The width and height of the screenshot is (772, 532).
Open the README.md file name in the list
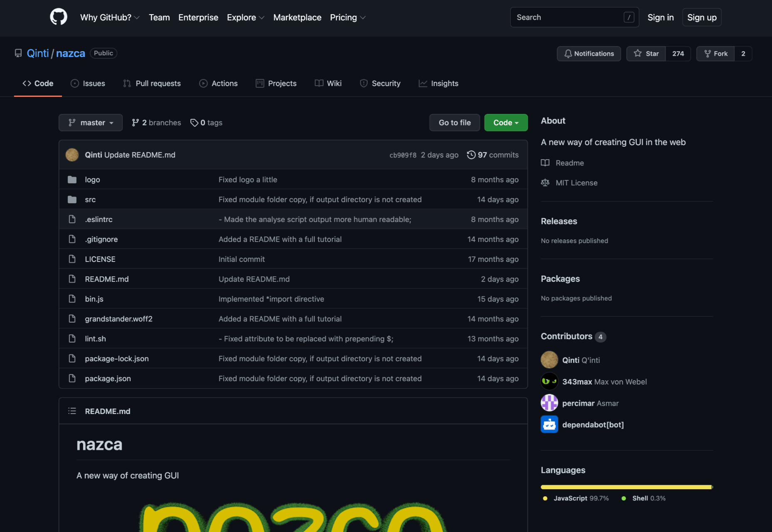coord(107,279)
